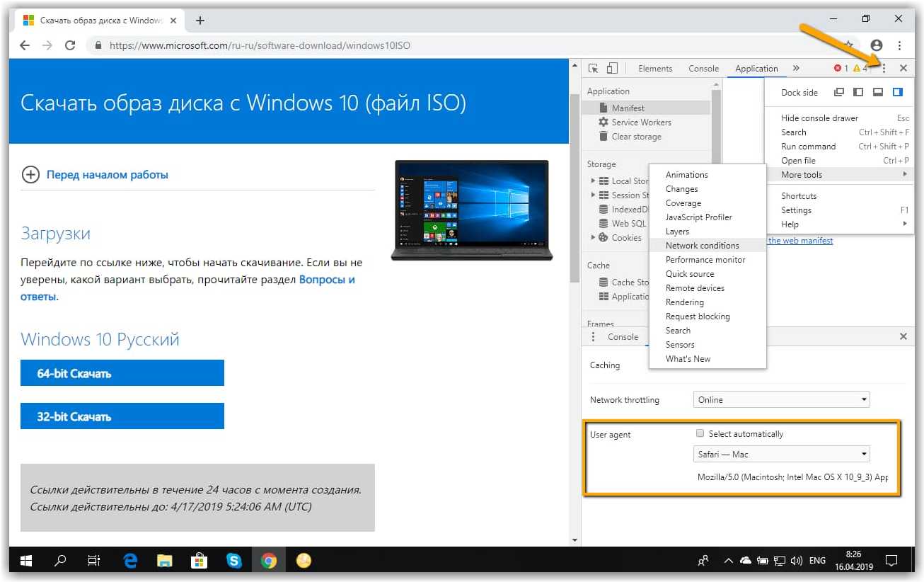The width and height of the screenshot is (924, 582).
Task: Select Hide console drawer menu item
Action: click(839, 118)
